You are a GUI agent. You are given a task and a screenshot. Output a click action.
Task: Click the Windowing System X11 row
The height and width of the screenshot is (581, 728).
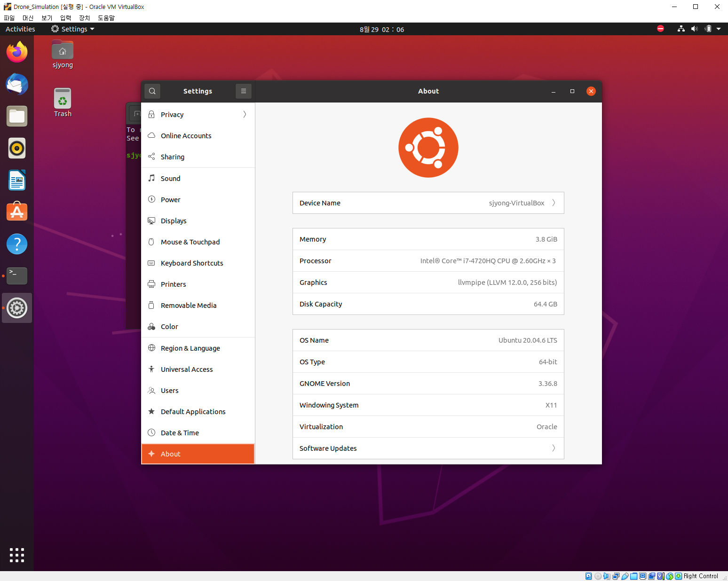(428, 405)
